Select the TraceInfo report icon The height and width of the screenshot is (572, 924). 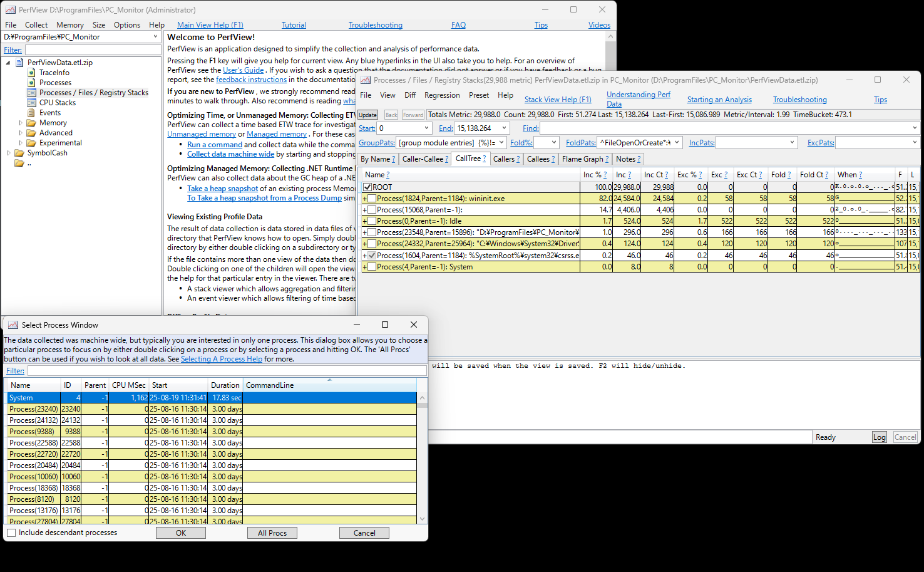pyautogui.click(x=32, y=72)
